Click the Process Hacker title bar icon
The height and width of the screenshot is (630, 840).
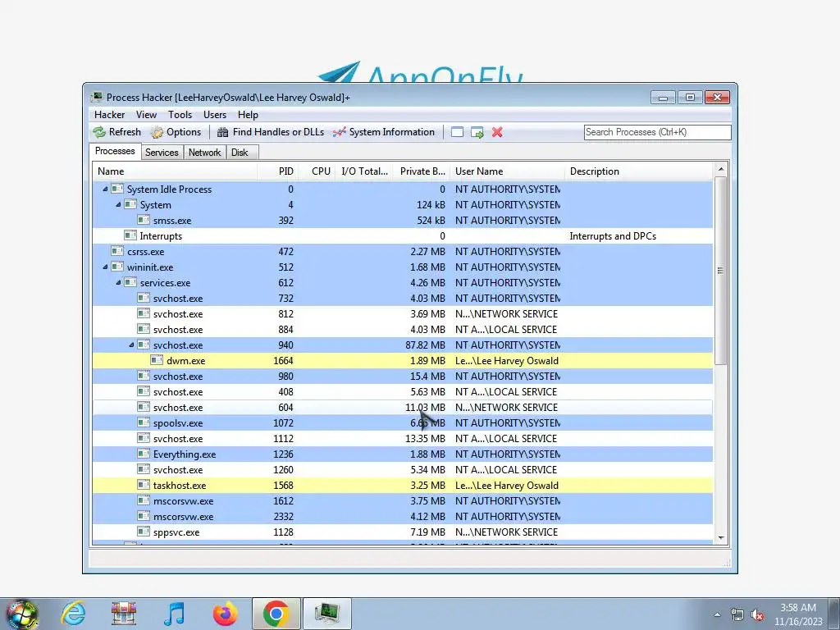click(x=97, y=97)
